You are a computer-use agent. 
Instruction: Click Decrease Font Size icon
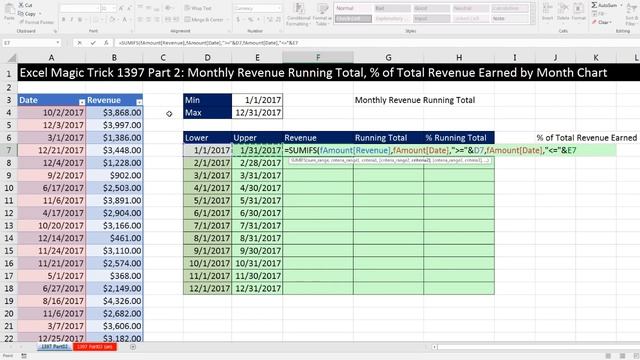point(129,8)
